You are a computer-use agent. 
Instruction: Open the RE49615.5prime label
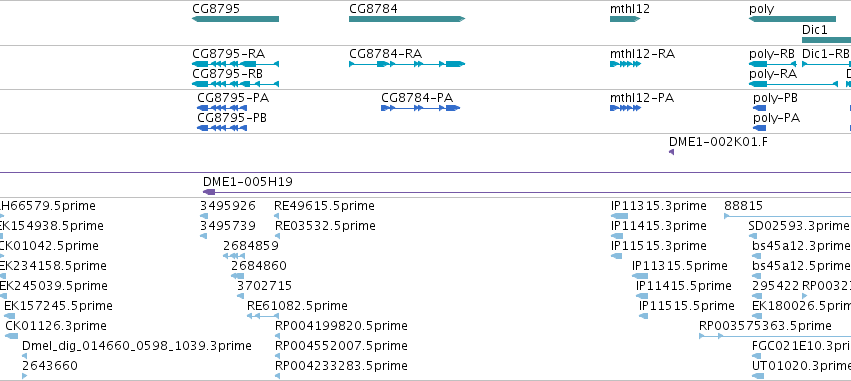325,206
